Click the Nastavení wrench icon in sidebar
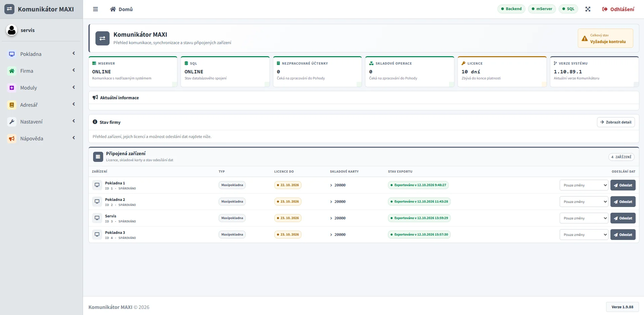 (12, 122)
